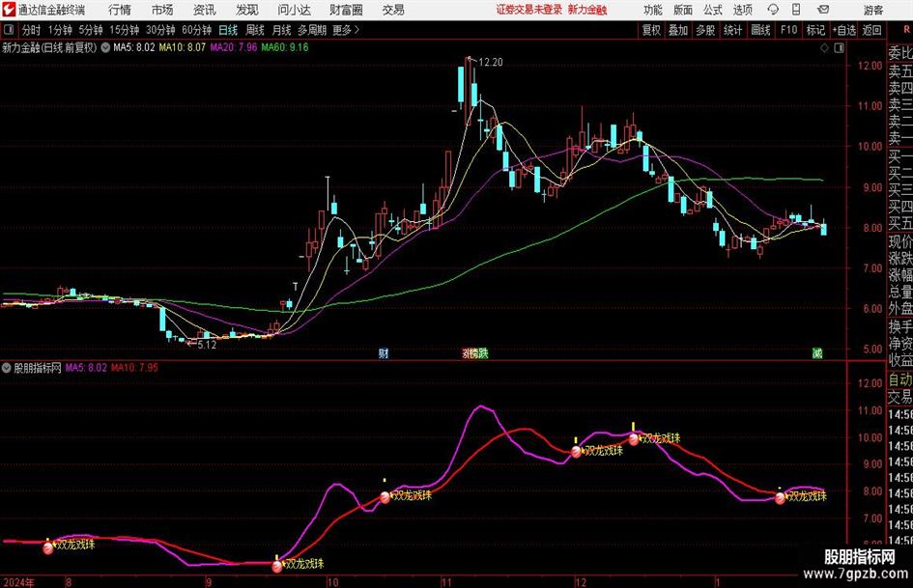913x588 pixels.
Task: Open the 发现 menu
Action: click(247, 10)
